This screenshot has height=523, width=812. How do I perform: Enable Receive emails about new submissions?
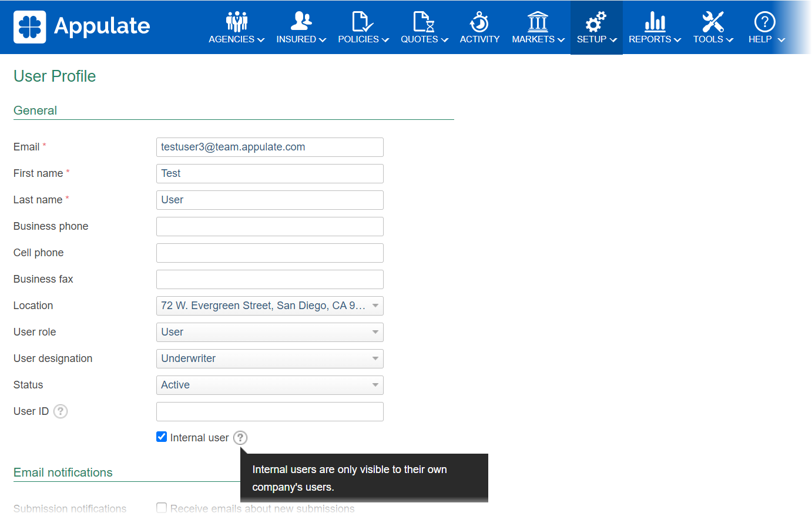(162, 508)
